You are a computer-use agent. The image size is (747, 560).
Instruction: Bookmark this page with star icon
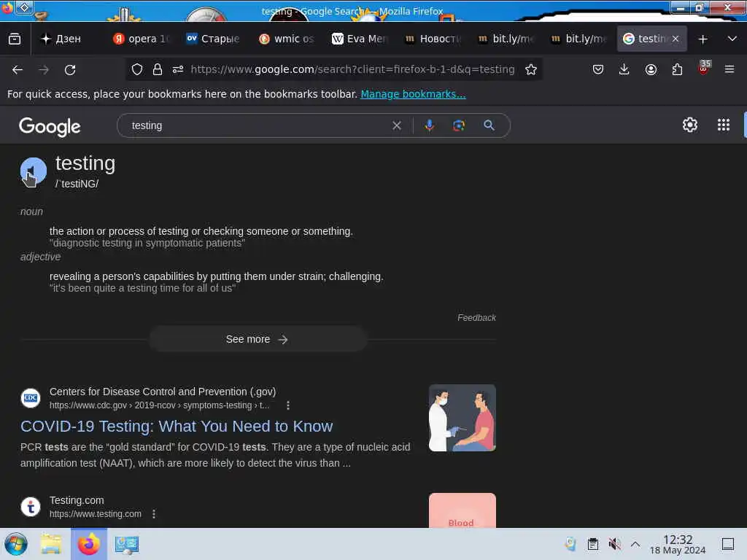click(x=531, y=69)
